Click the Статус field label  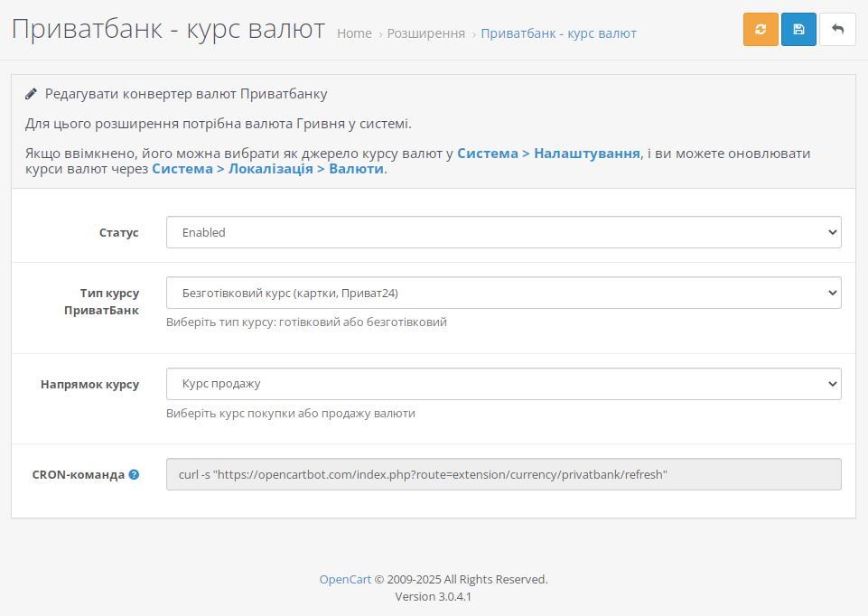(119, 233)
